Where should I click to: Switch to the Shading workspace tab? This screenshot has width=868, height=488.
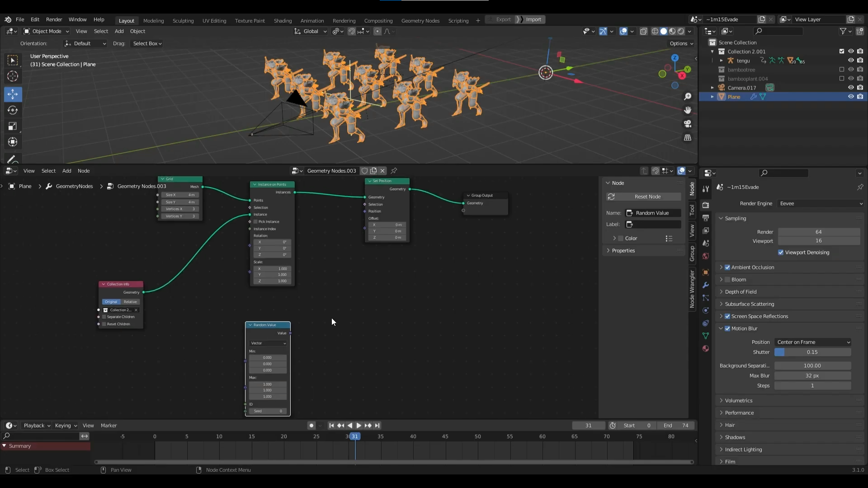[x=283, y=21]
